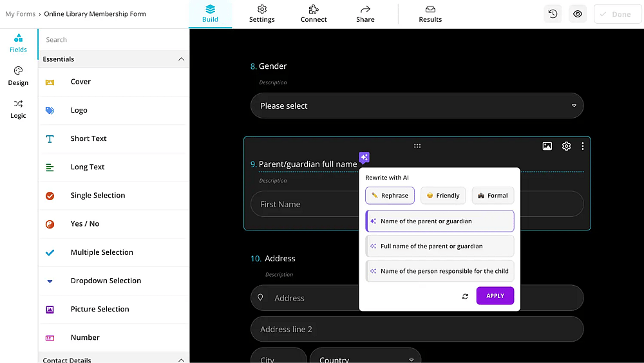
Task: Regenerate AI suggestions refresh icon
Action: point(465,296)
